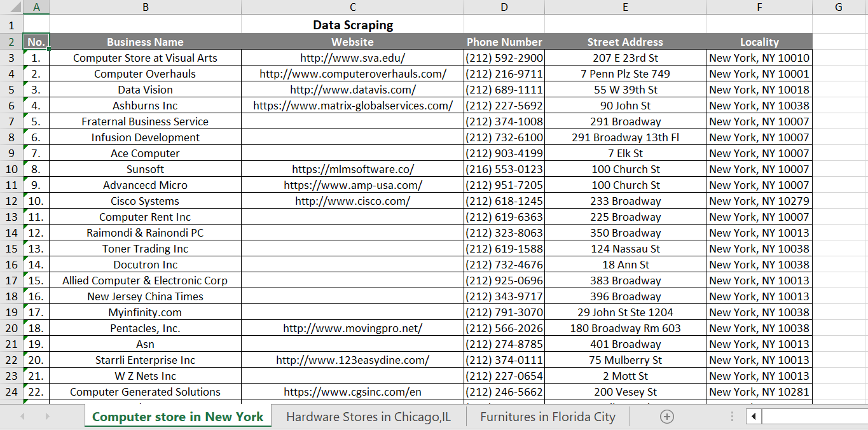868x430 pixels.
Task: Click the horizontal scrollbar left arrow
Action: coord(754,417)
